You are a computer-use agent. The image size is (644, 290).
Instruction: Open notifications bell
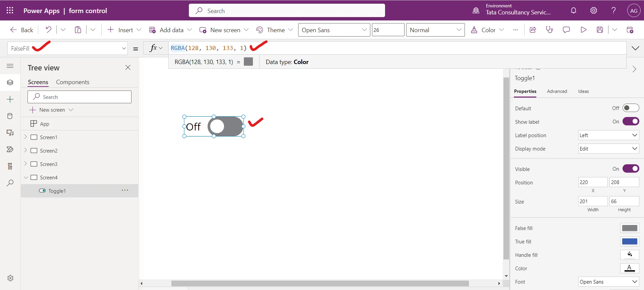574,10
